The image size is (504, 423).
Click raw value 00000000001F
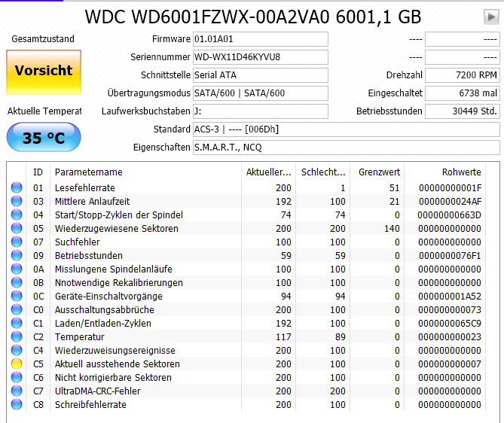coord(450,188)
